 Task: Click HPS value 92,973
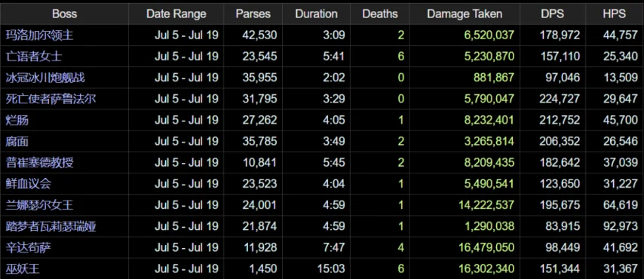tap(621, 226)
